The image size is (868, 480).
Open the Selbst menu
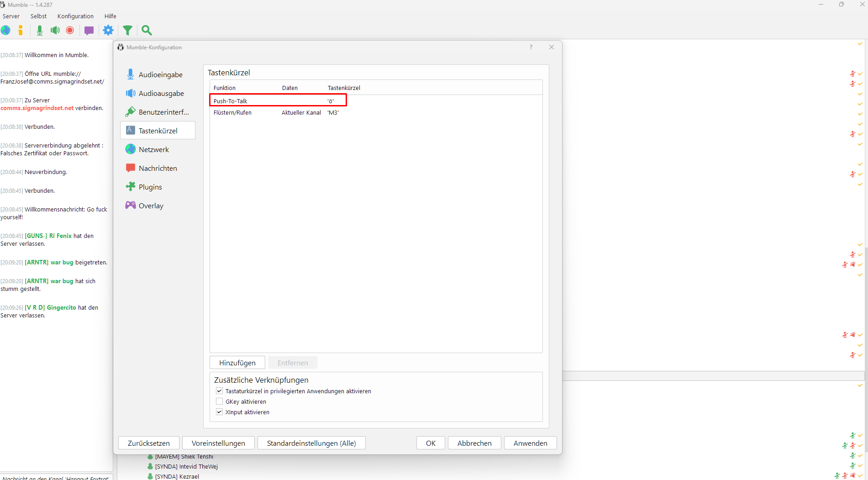[x=38, y=16]
